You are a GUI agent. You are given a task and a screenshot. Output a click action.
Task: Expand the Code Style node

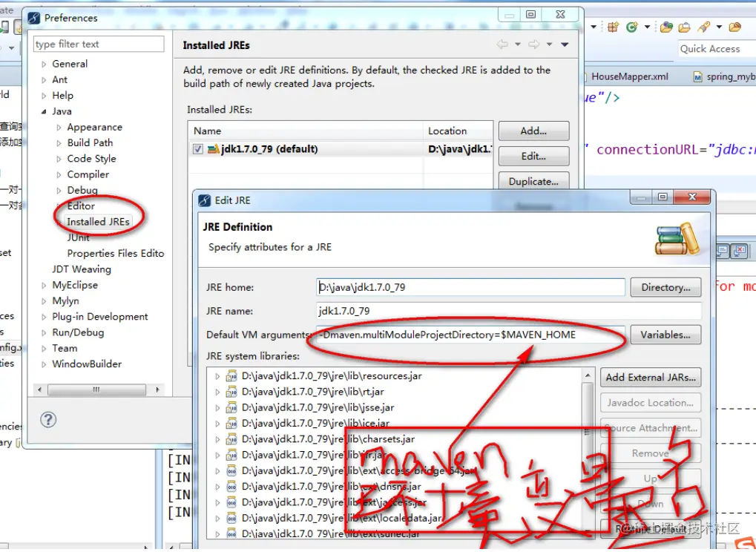pyautogui.click(x=59, y=159)
